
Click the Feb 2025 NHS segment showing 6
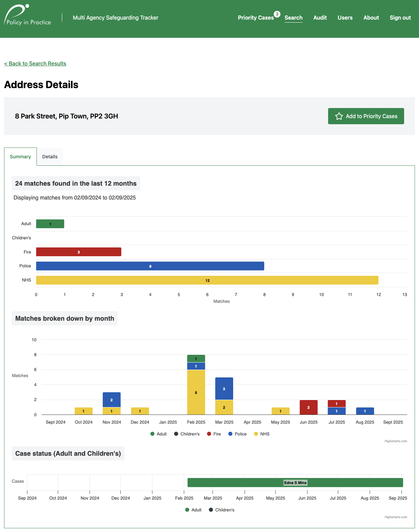click(x=196, y=392)
